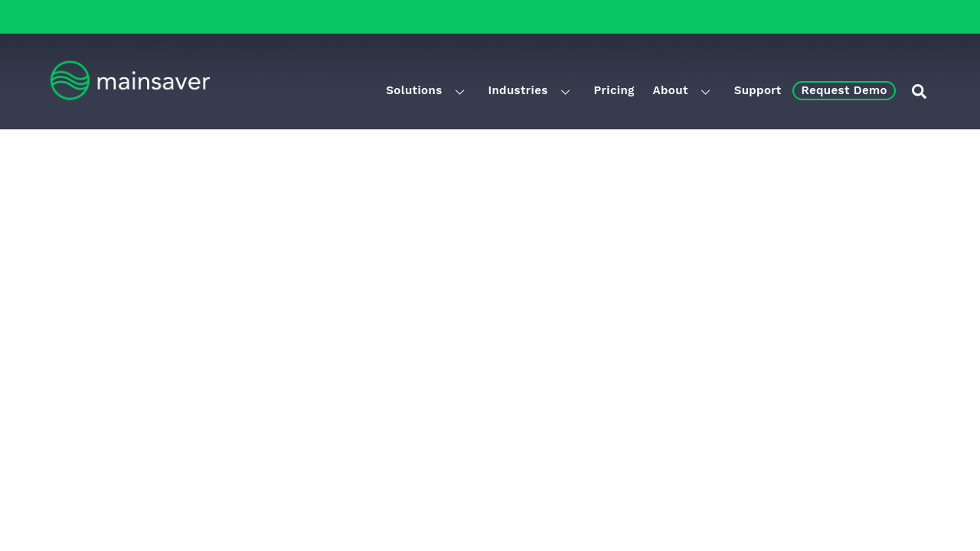Select the About menu label
Screen dimensions: 980x551
[x=670, y=90]
